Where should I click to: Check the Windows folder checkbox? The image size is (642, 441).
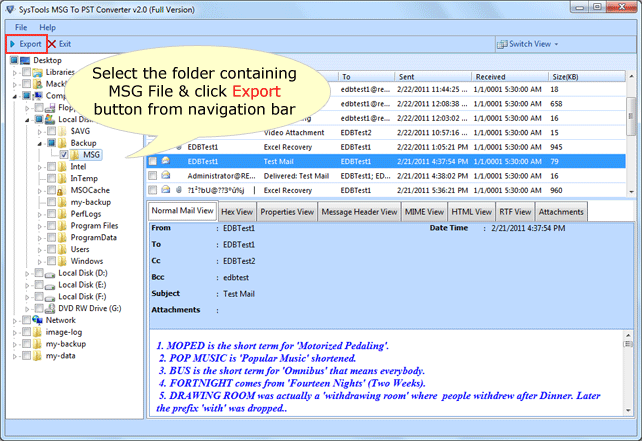point(52,261)
